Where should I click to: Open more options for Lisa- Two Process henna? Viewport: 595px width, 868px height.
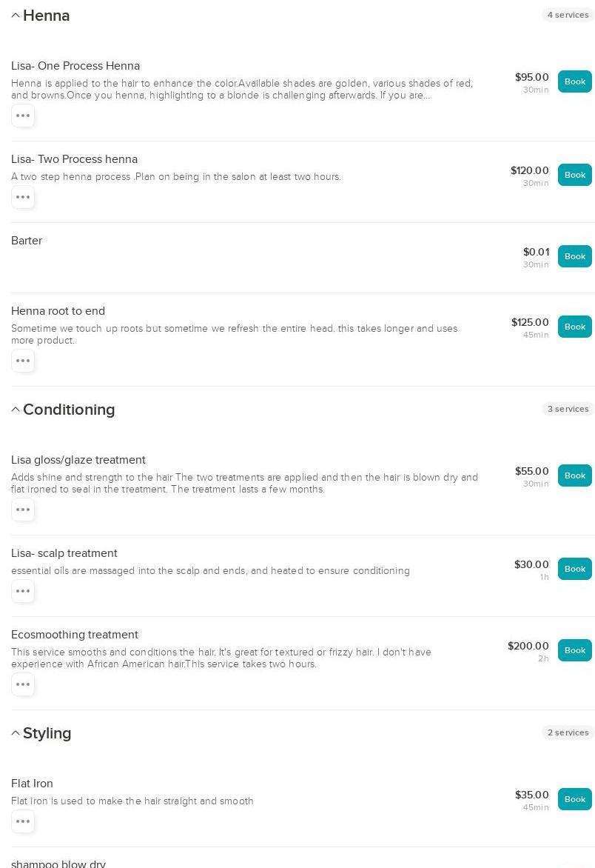click(23, 197)
